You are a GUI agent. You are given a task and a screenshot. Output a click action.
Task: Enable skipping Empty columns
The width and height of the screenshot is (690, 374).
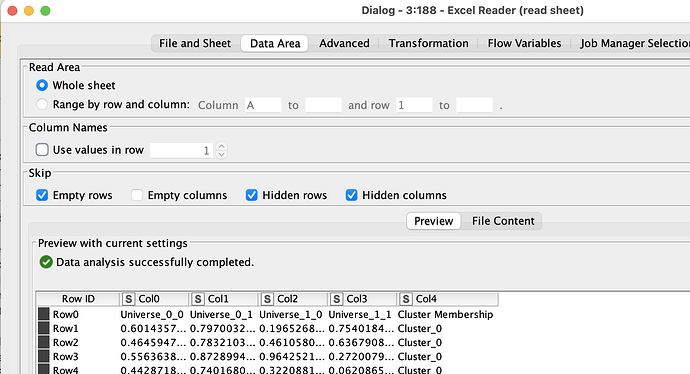[137, 195]
